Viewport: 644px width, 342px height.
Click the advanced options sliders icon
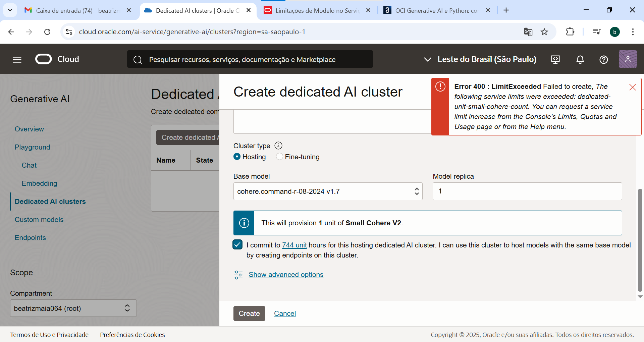click(238, 275)
